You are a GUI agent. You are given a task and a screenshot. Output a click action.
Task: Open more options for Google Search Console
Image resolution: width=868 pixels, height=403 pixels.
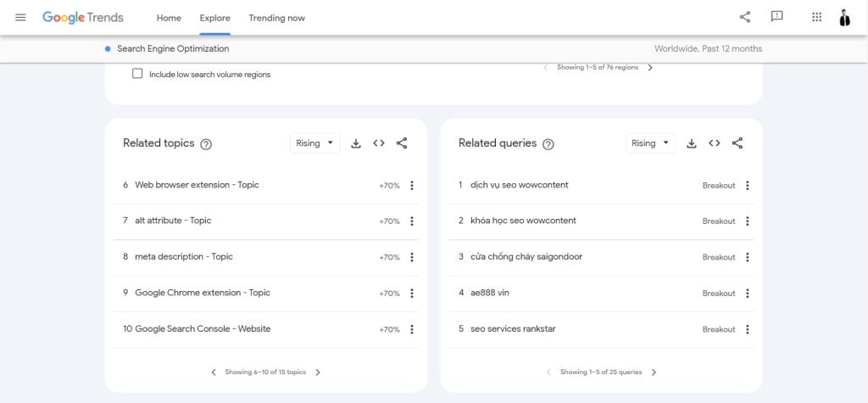point(411,329)
